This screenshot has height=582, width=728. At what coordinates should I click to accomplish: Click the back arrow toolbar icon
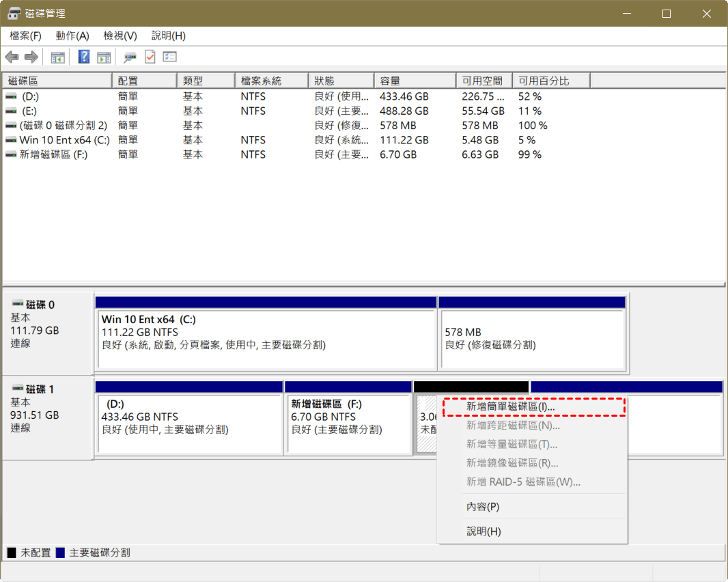pyautogui.click(x=12, y=57)
